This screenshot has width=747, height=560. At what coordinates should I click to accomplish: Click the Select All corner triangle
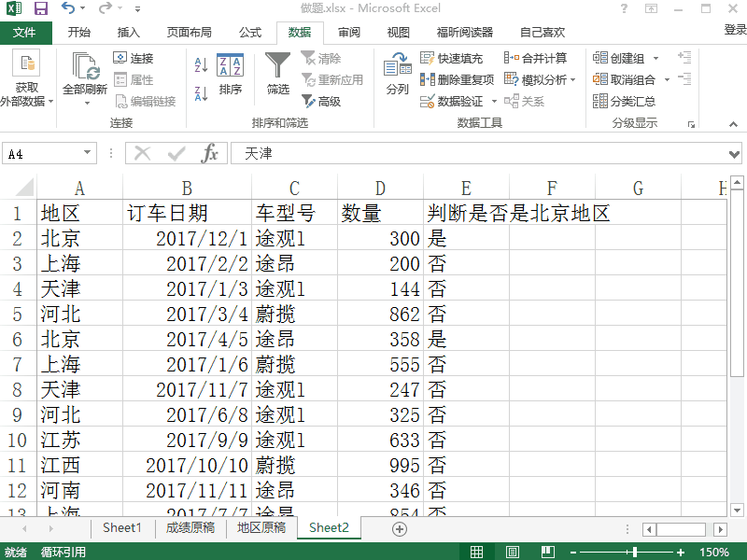coord(24,188)
